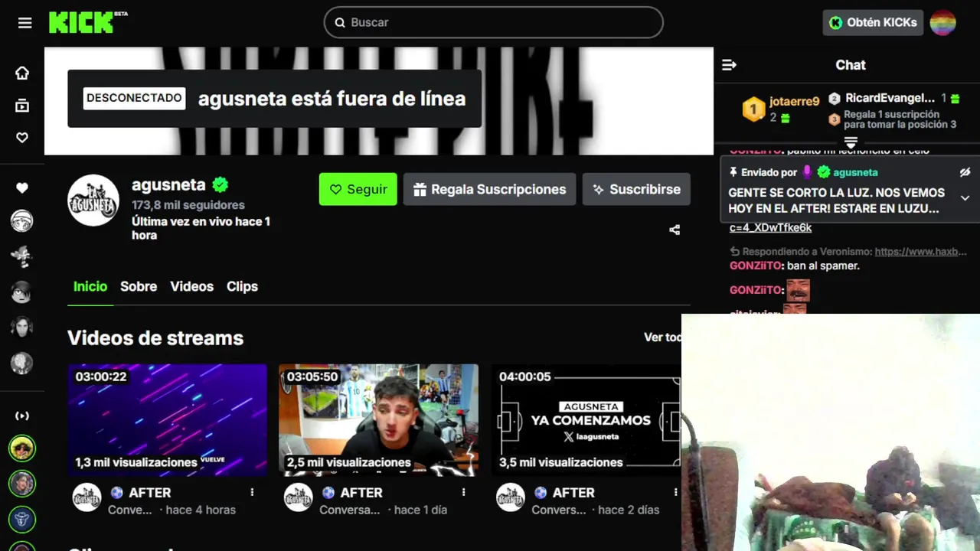Open third recommended live channel avatar
980x551 pixels.
[x=22, y=520]
